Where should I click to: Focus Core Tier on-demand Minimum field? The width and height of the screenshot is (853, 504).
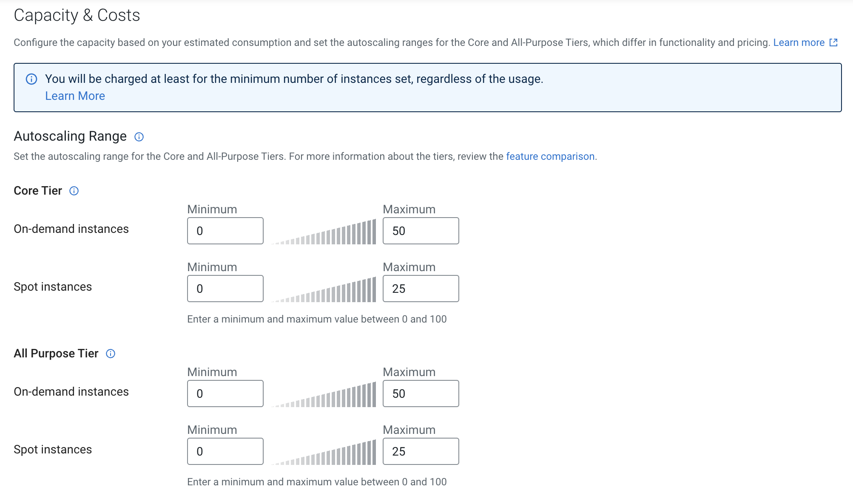pyautogui.click(x=225, y=231)
